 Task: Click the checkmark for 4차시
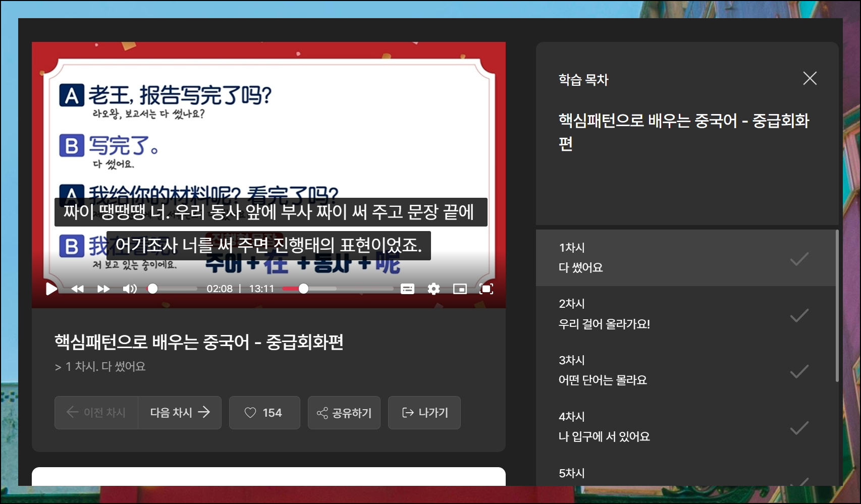[x=799, y=428]
